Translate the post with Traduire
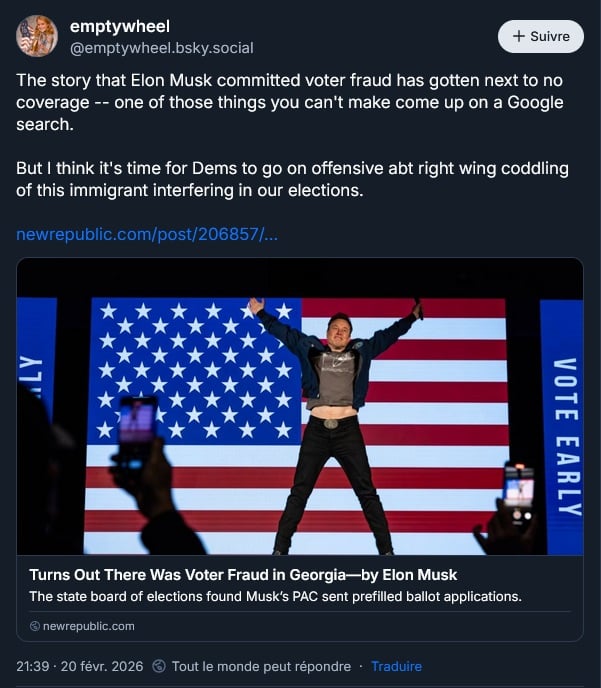Viewport: 601px width, 688px height. coord(396,666)
